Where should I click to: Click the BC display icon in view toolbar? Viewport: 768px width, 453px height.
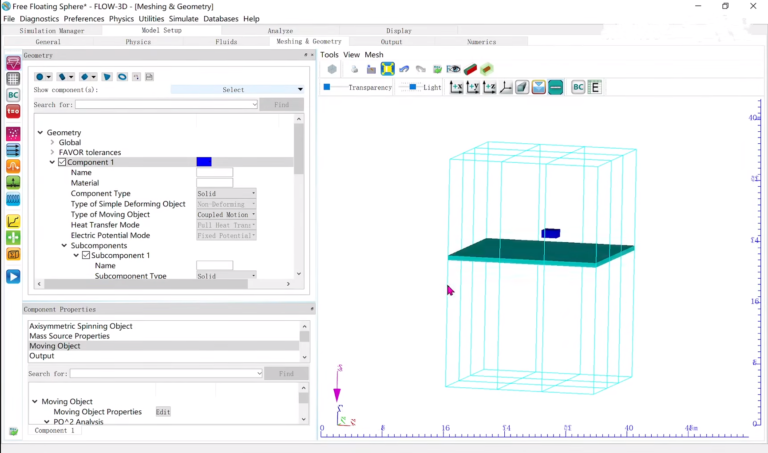578,87
